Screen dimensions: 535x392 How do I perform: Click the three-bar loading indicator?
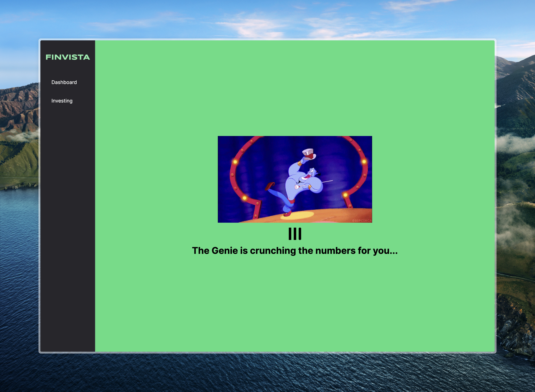coord(295,234)
